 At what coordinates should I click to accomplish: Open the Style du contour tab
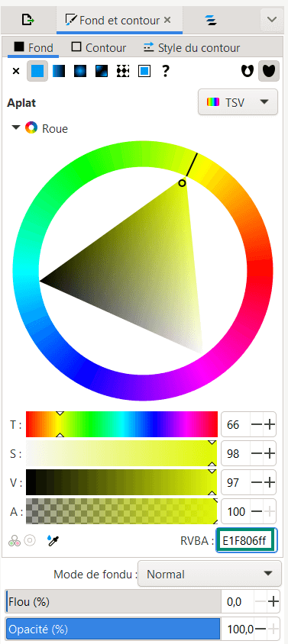click(x=191, y=47)
